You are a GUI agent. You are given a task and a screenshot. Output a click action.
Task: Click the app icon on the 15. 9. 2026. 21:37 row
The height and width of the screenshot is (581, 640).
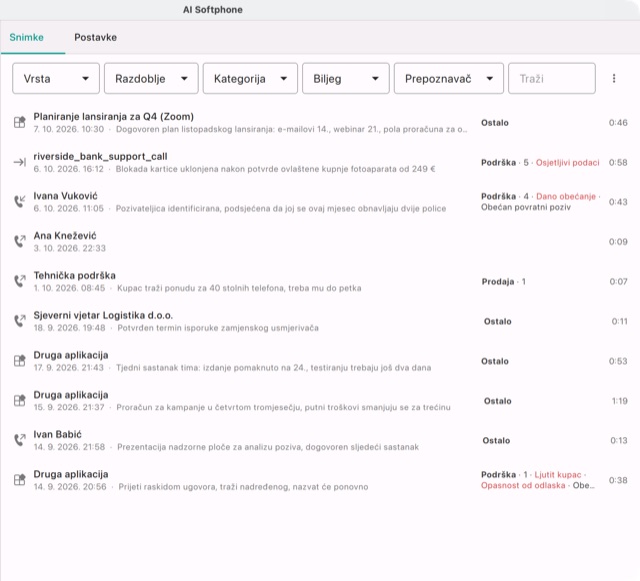point(20,401)
